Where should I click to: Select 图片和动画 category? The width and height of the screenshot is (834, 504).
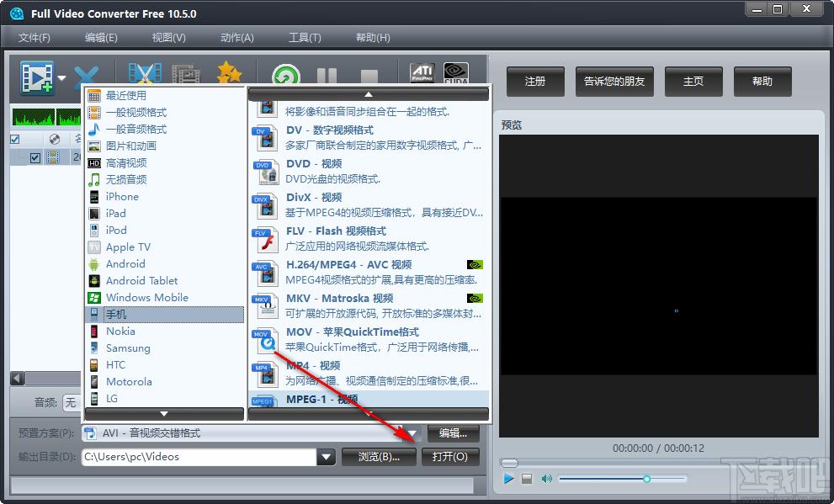point(164,146)
